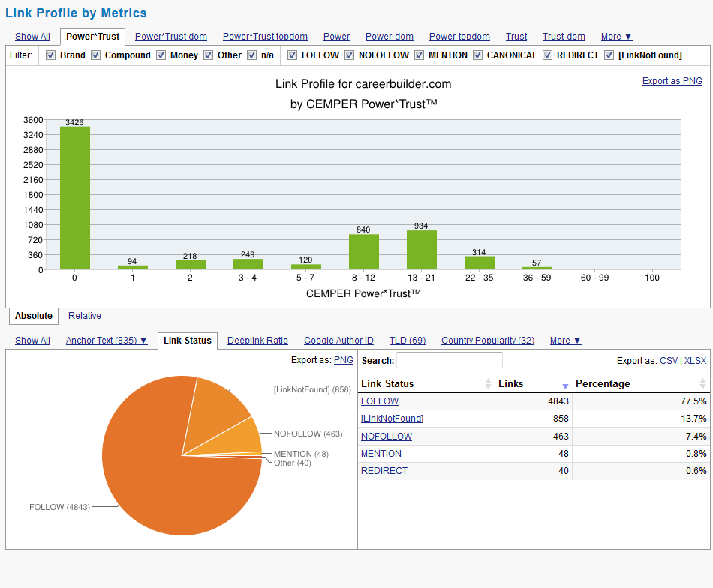Export pie chart as PNG
This screenshot has width=713, height=588.
[x=343, y=360]
